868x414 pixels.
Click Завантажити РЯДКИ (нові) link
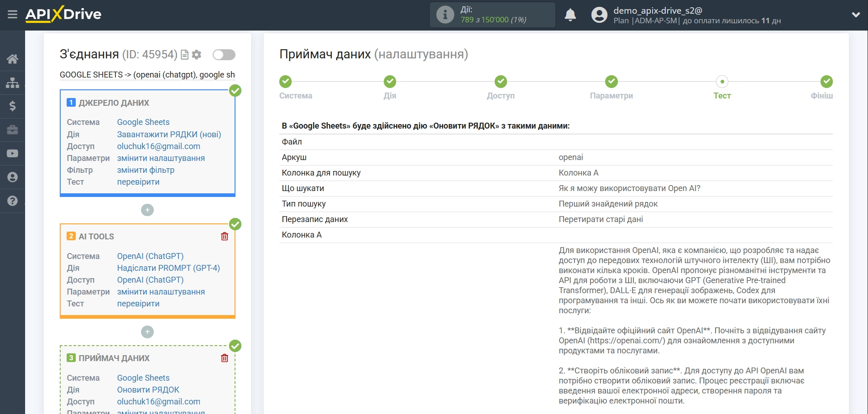(169, 135)
